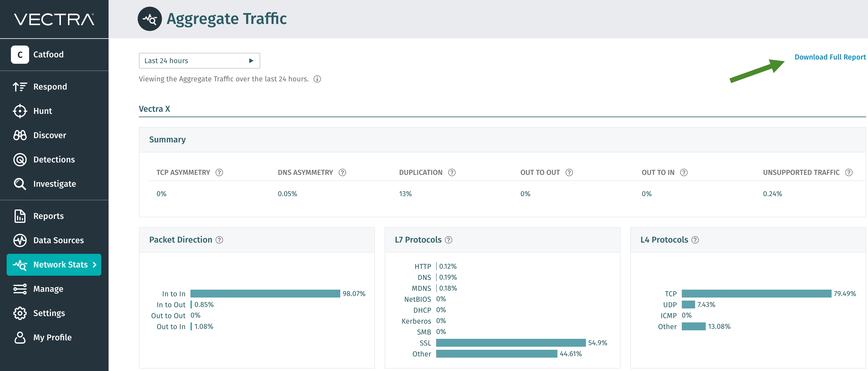Open the Last 24 hours time dropdown
The height and width of the screenshot is (371, 868).
199,61
